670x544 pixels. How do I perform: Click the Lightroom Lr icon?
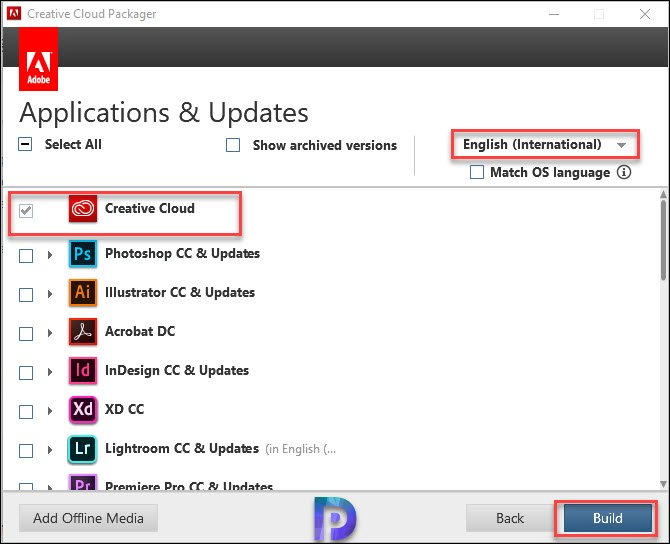coord(83,449)
